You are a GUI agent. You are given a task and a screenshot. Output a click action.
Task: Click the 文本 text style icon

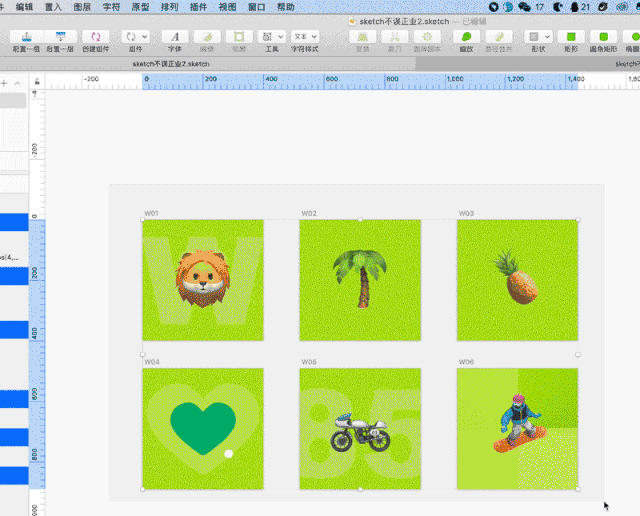click(x=300, y=37)
